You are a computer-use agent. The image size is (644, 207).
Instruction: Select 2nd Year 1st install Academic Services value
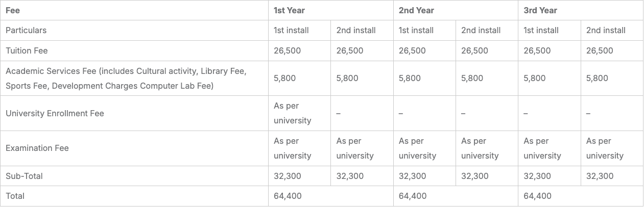tap(410, 78)
